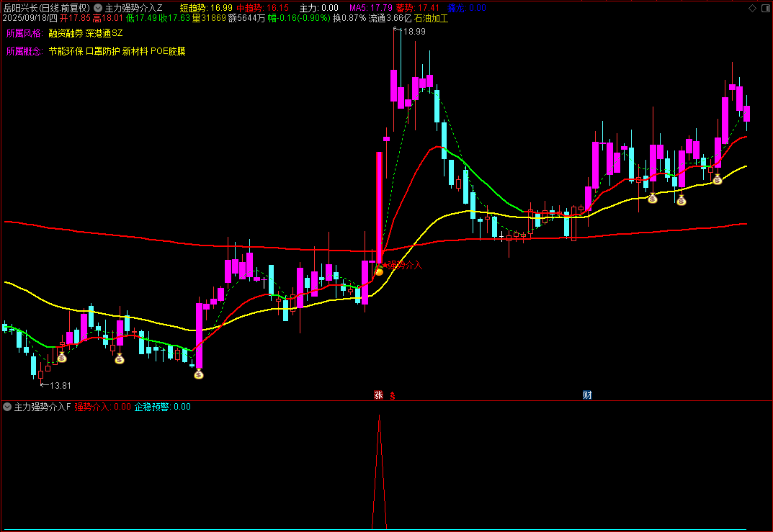Click the 18.99 high price label
Screen dimensions: 773x532
[x=414, y=32]
